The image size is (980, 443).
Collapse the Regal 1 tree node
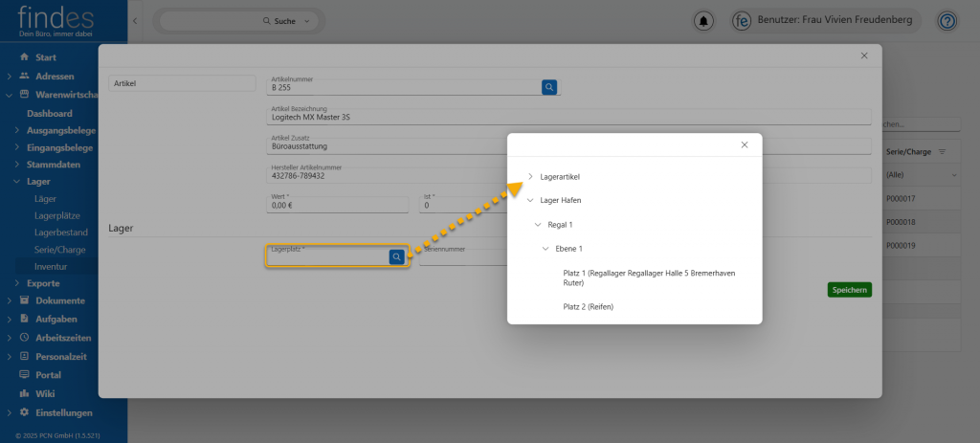[538, 225]
